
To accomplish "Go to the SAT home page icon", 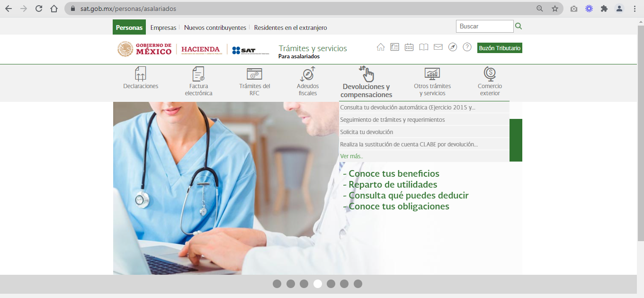I will (x=380, y=47).
